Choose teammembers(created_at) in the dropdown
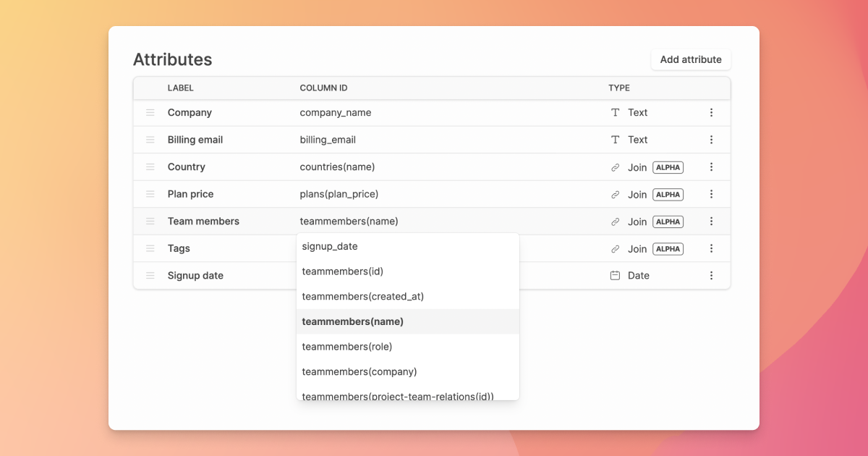The image size is (868, 456). tap(408, 296)
